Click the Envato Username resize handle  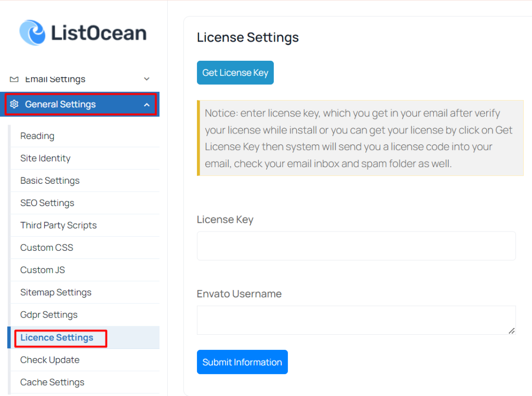(x=512, y=331)
